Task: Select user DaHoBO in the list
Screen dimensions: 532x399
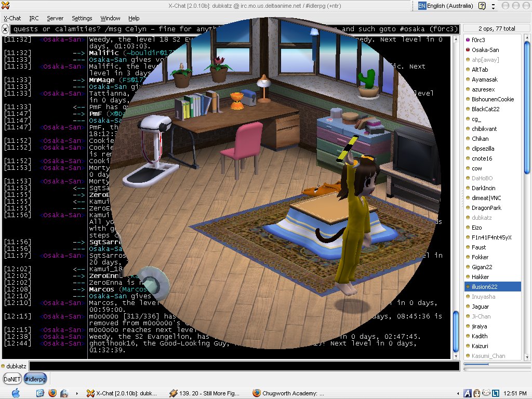Action: point(493,178)
